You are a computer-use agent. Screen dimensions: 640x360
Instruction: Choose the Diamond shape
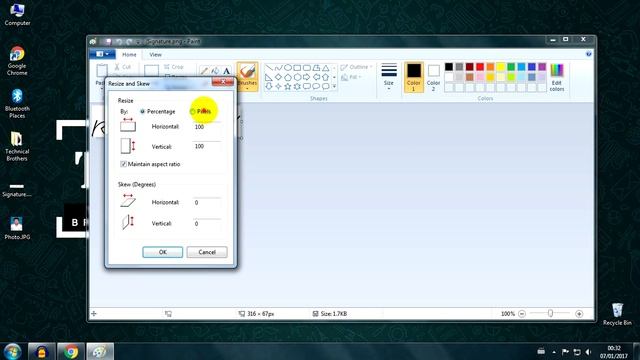278,77
